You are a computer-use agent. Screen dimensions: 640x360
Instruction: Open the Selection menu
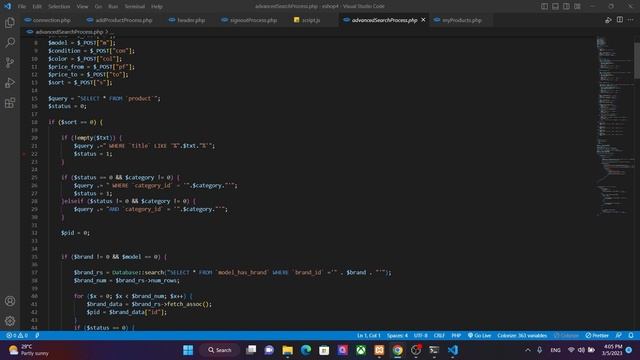point(59,7)
